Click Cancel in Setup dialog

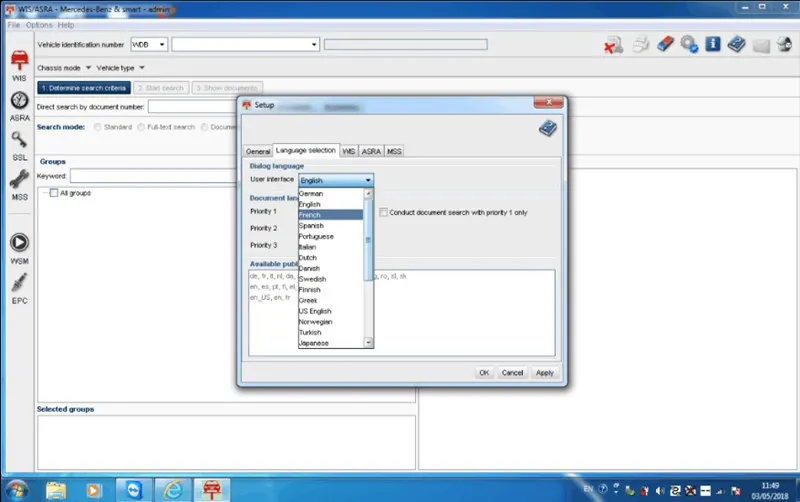512,373
